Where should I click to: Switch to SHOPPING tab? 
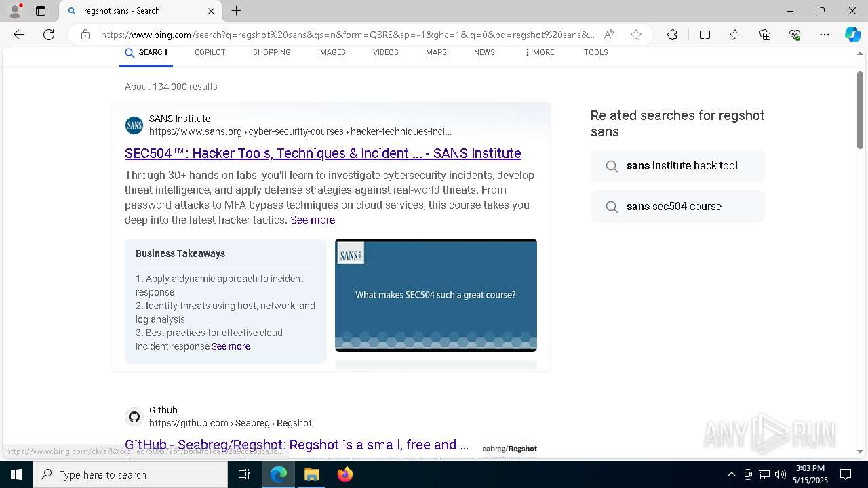point(272,53)
